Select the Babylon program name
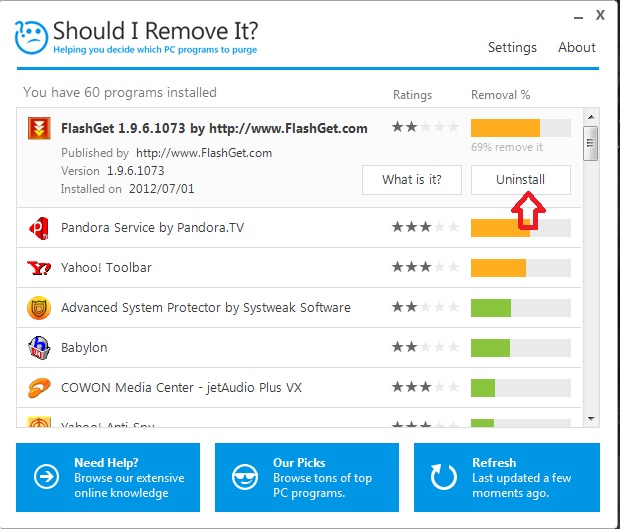 pos(84,348)
